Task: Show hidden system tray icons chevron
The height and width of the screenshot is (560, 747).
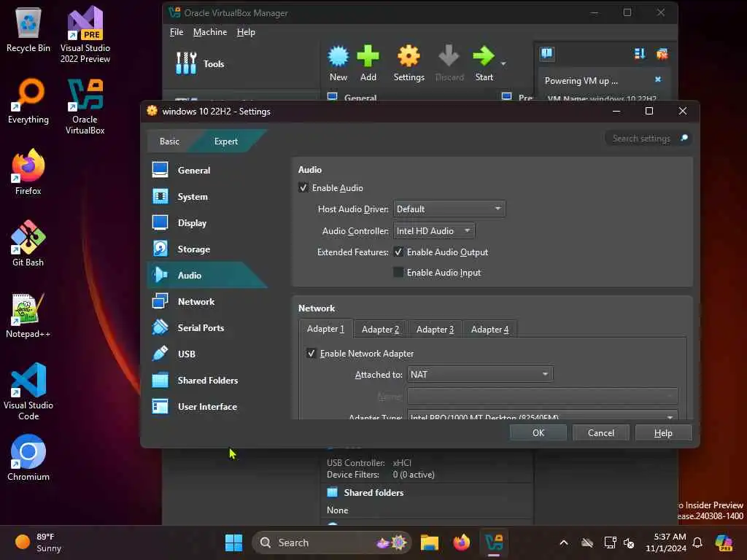Action: [564, 542]
